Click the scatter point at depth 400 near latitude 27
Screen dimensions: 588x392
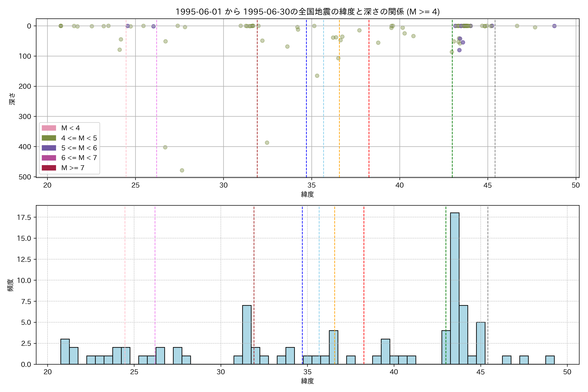click(x=165, y=147)
